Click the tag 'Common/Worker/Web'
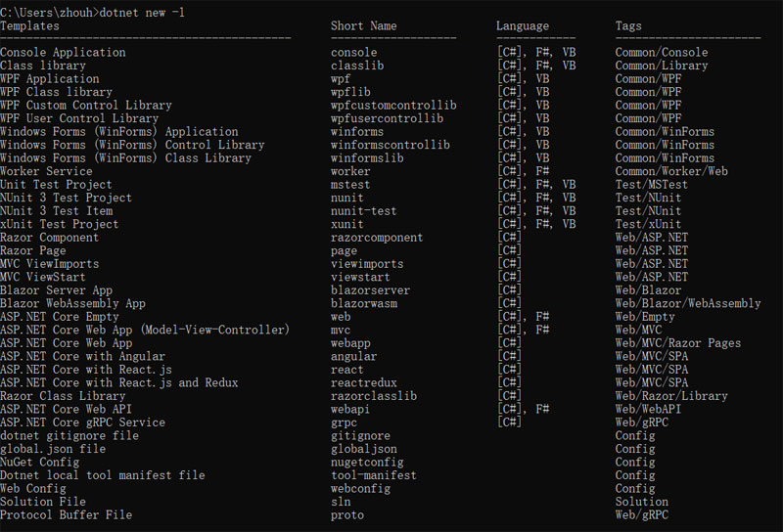Viewport: 783px width, 532px height. click(x=671, y=171)
